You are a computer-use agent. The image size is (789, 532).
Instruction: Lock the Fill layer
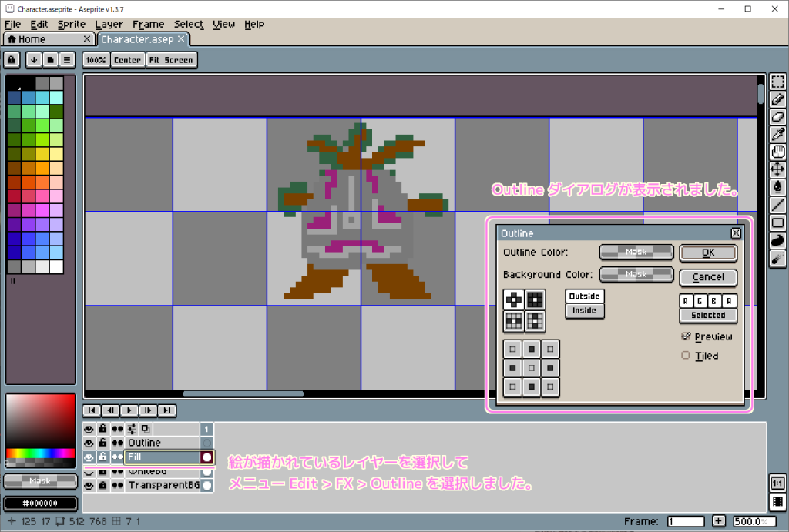pyautogui.click(x=102, y=457)
